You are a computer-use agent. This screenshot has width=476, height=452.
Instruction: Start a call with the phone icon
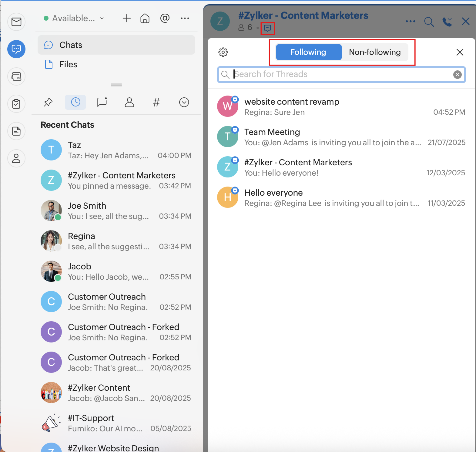[x=447, y=22]
